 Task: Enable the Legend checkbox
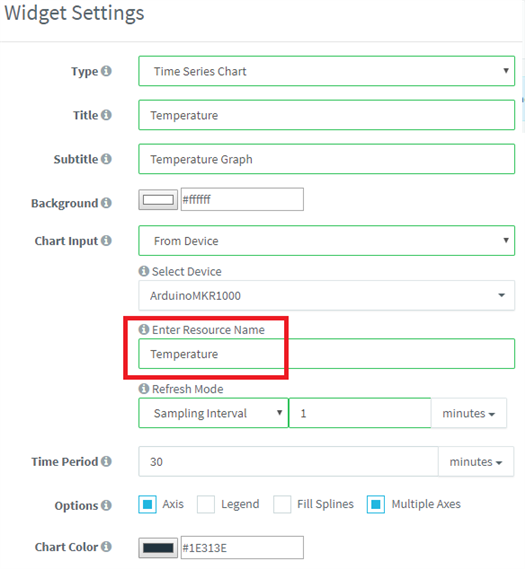206,504
